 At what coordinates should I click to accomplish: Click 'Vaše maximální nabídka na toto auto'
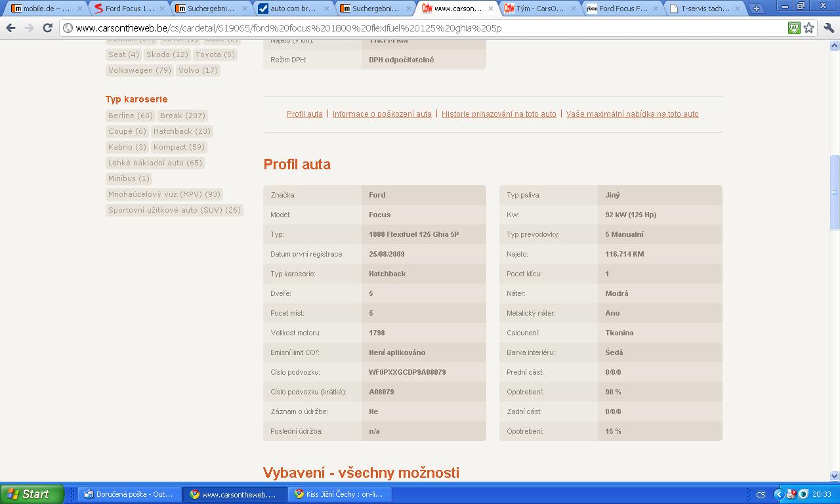point(632,114)
